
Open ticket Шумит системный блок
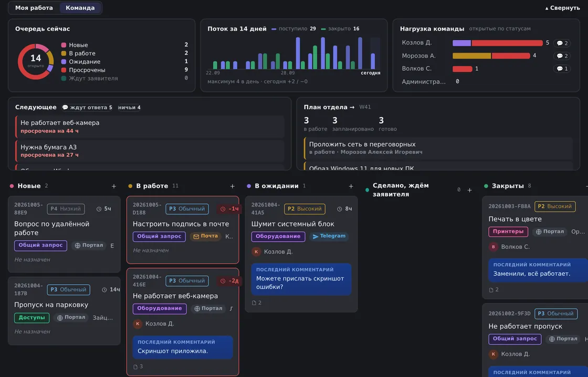[301, 254]
